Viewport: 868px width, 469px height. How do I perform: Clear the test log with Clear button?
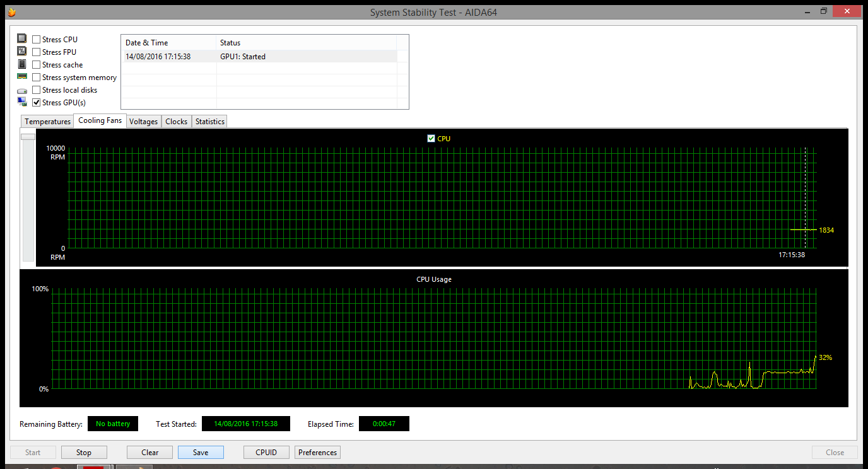pos(150,452)
